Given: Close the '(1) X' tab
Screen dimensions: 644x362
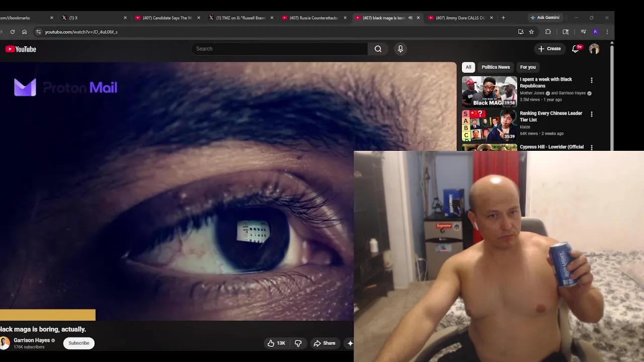Looking at the screenshot, I should click(x=125, y=18).
